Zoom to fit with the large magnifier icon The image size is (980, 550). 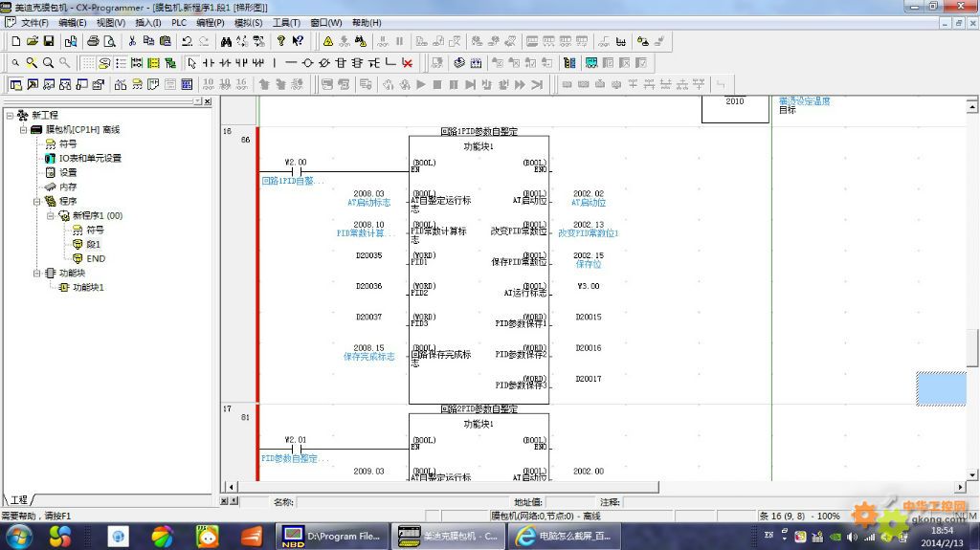coord(48,62)
